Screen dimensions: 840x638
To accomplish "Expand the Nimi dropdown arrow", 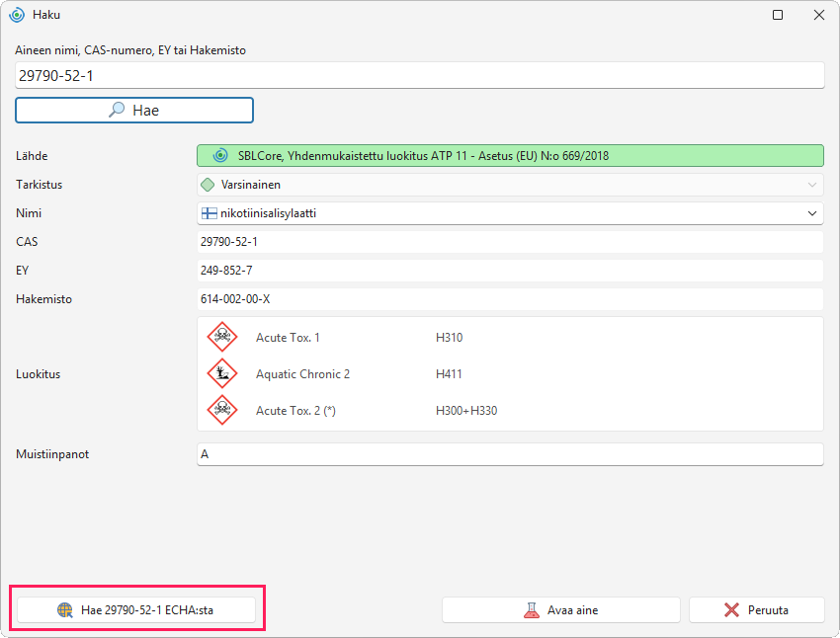I will pyautogui.click(x=812, y=213).
